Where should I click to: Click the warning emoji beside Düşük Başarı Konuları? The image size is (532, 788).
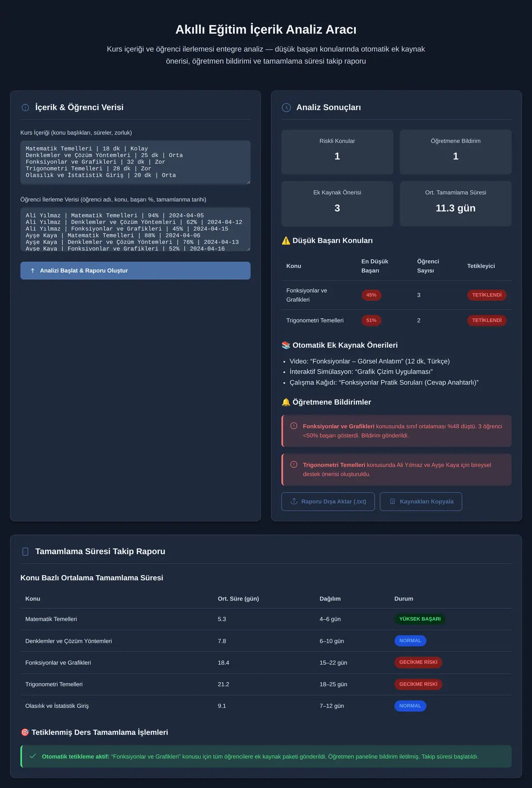point(286,241)
